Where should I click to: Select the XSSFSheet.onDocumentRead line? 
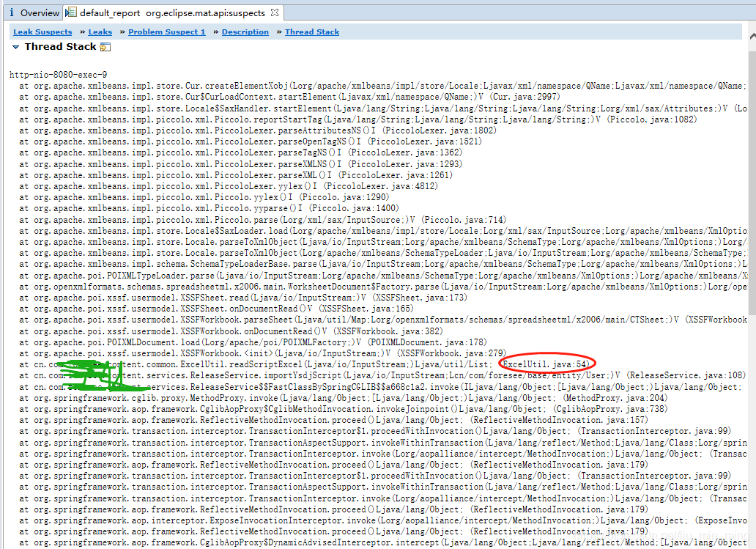tap(216, 309)
